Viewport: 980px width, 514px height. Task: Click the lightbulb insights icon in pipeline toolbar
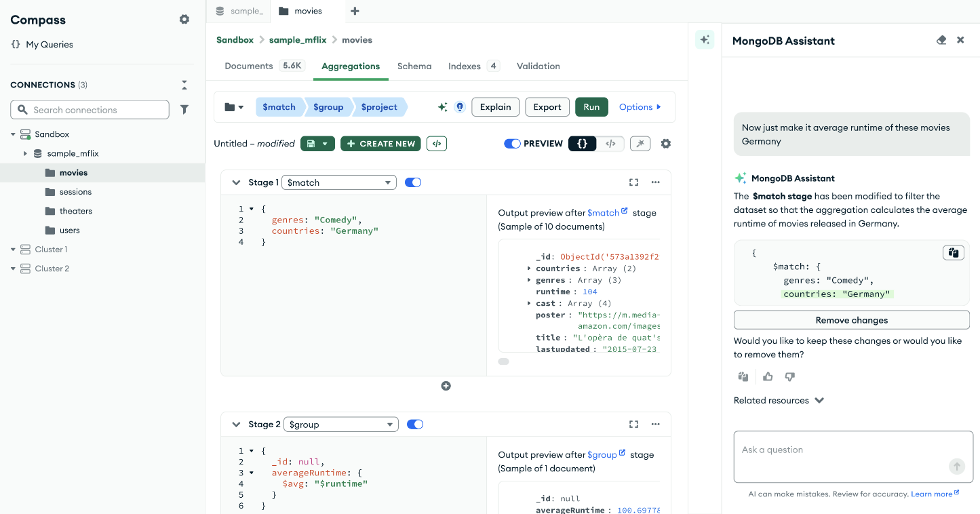[460, 107]
